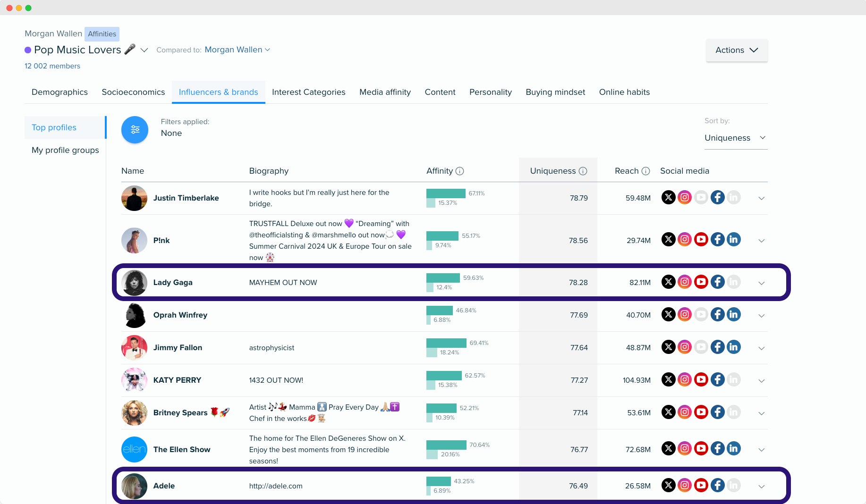Open KATY PERRY's YouTube icon
The width and height of the screenshot is (866, 504).
[x=701, y=380]
